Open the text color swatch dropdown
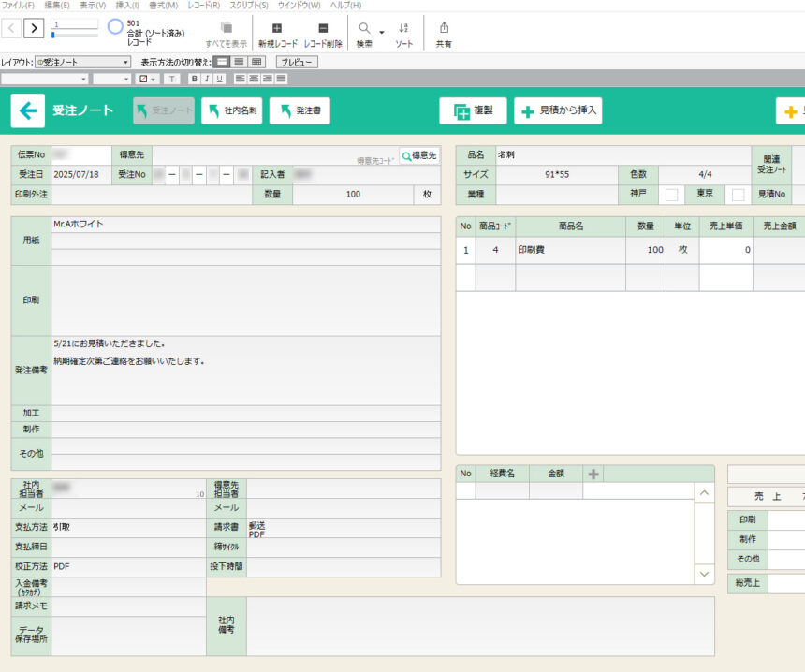This screenshot has height=672, width=805. click(x=148, y=79)
